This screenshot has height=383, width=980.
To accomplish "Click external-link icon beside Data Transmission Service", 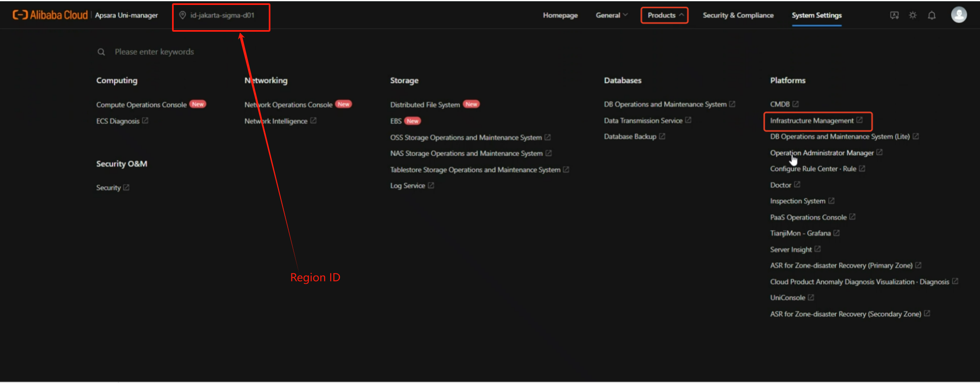I will [x=688, y=120].
